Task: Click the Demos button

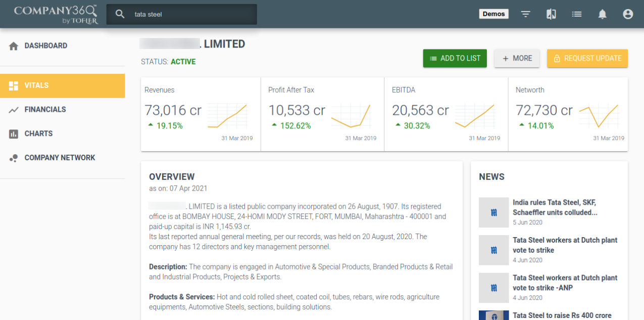Action: pos(493,14)
